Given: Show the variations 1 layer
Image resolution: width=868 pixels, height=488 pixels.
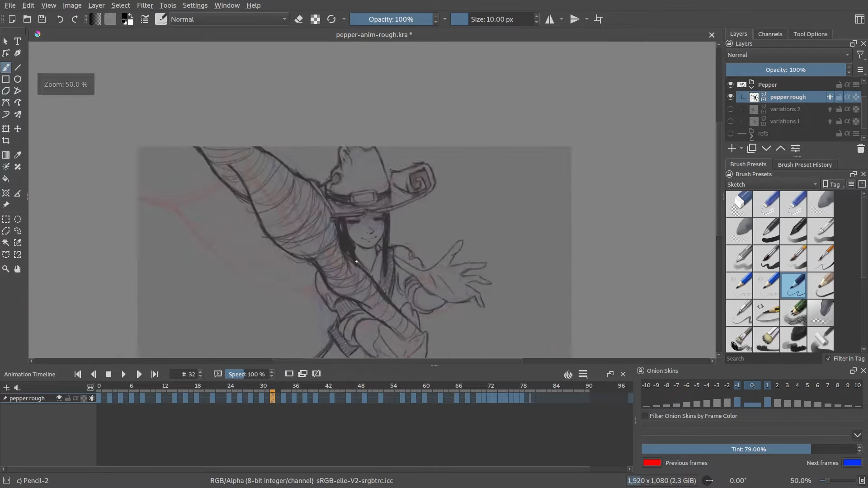Looking at the screenshot, I should tap(730, 121).
